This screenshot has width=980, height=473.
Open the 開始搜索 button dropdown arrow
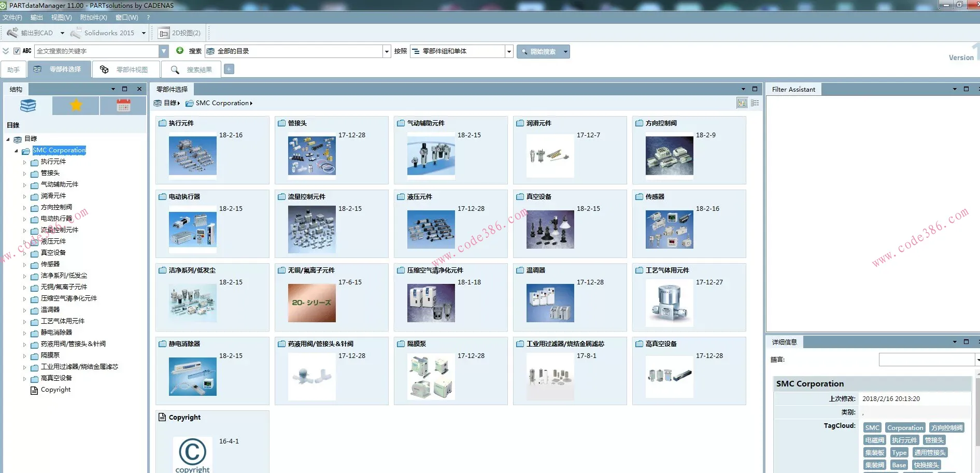(565, 51)
